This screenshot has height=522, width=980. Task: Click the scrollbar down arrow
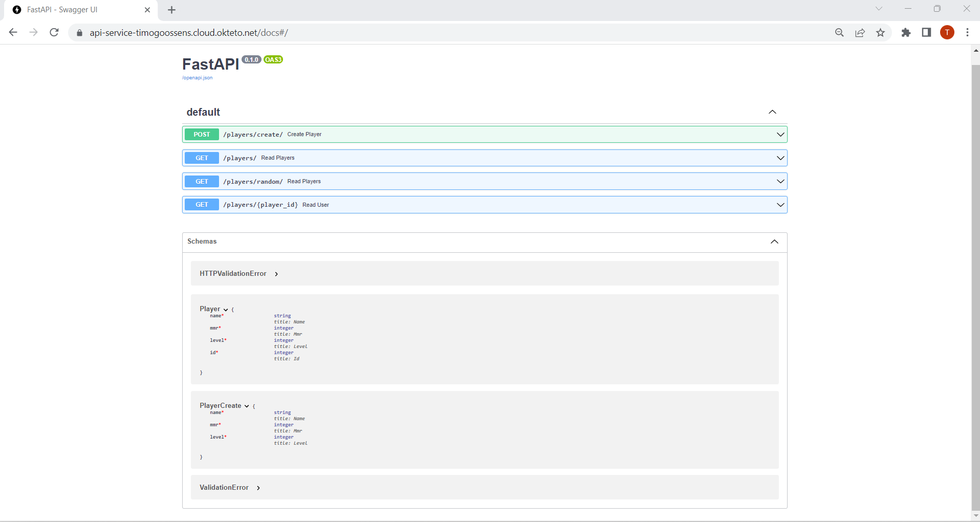click(975, 516)
